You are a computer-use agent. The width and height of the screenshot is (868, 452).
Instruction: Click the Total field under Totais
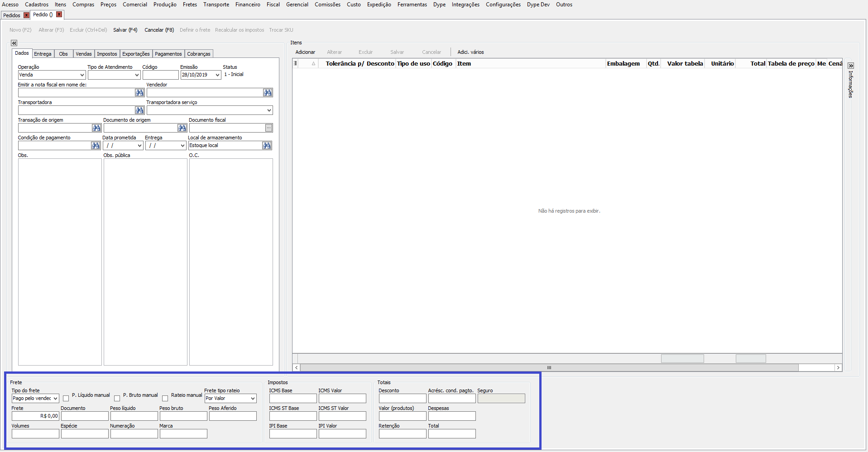(452, 434)
